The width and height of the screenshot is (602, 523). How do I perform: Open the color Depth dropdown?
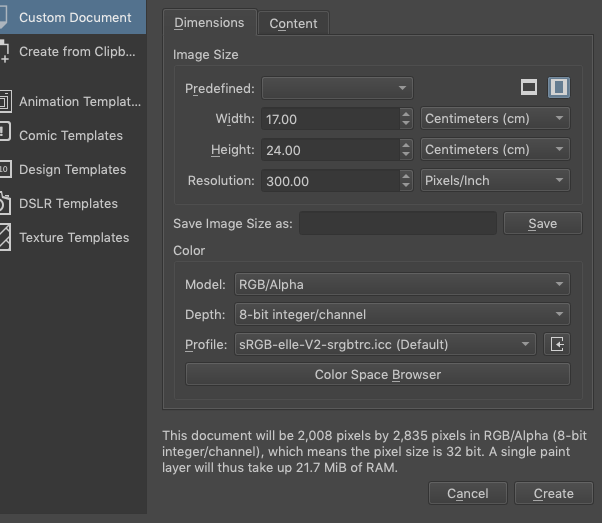click(402, 314)
